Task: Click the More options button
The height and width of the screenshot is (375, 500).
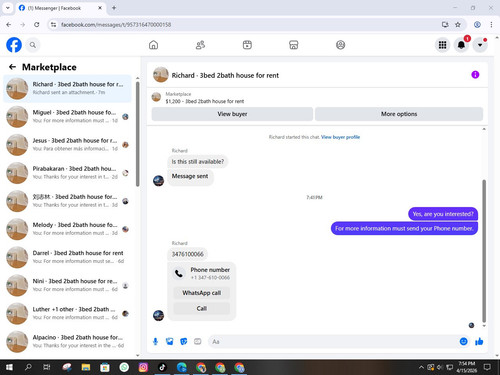Action: point(399,114)
